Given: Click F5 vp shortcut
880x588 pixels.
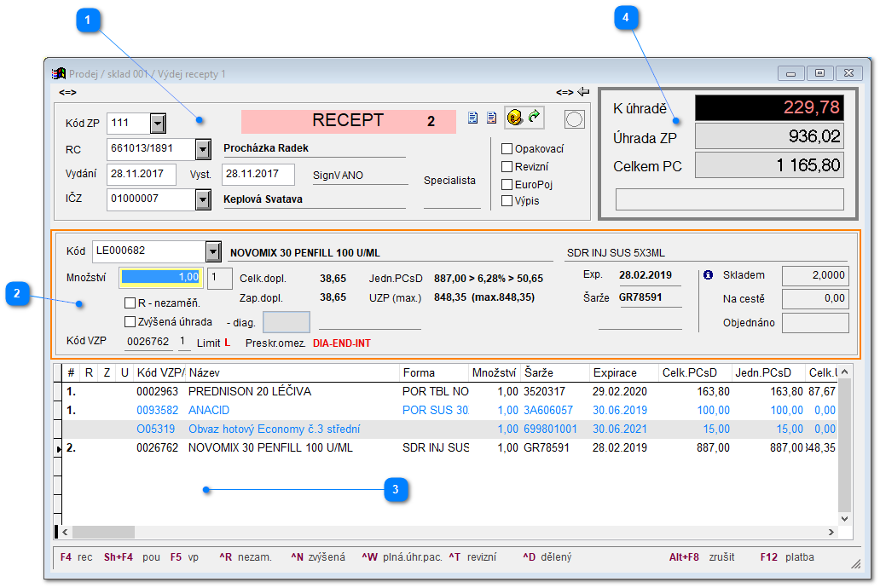Looking at the screenshot, I should pos(184,557).
